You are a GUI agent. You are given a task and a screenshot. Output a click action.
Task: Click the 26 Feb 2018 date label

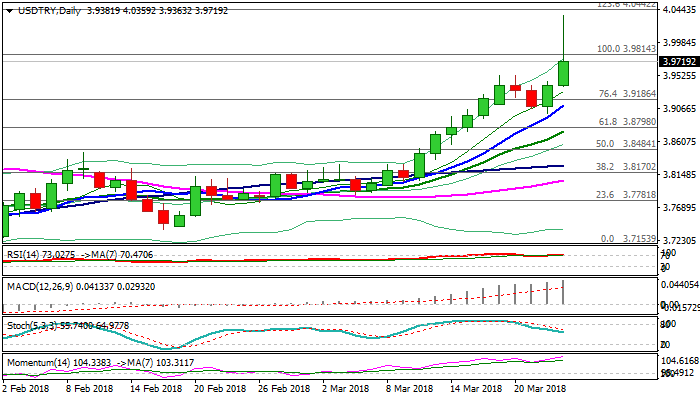[x=284, y=388]
